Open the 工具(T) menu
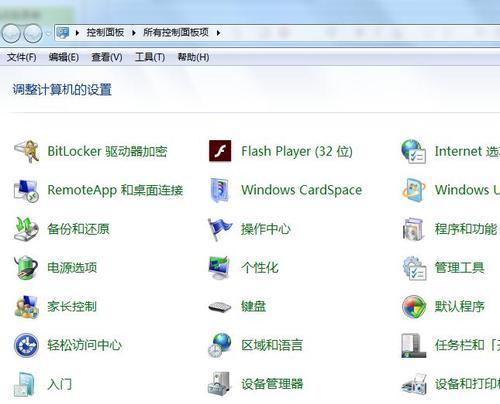The image size is (500, 404). 150,57
